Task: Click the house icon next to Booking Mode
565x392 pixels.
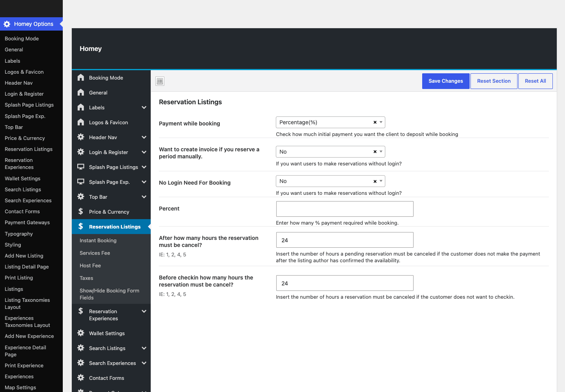Action: pyautogui.click(x=81, y=78)
